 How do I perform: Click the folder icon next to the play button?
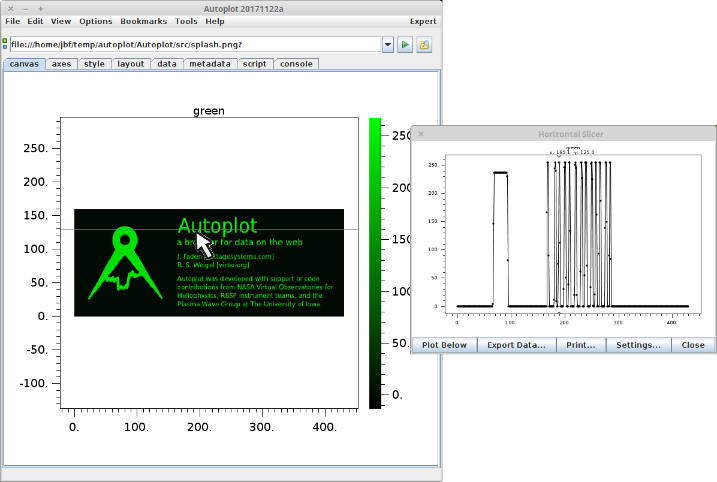pos(424,45)
